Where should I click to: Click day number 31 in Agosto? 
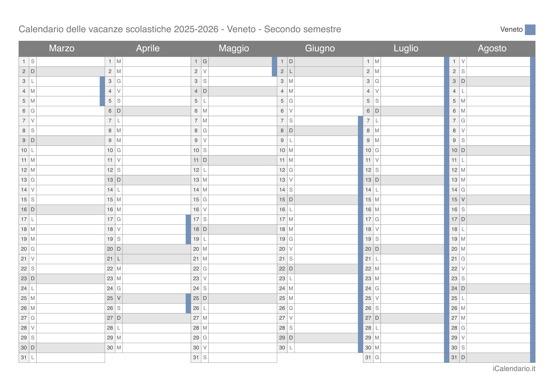coord(454,357)
